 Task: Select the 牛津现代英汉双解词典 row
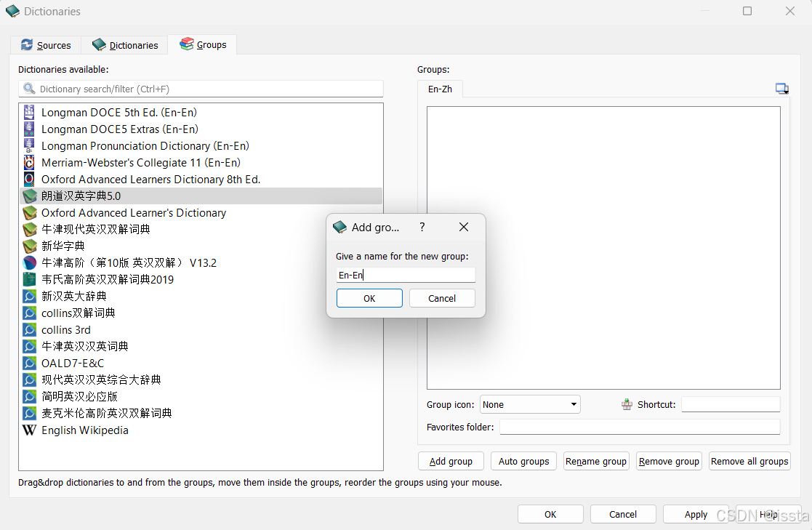click(x=201, y=229)
